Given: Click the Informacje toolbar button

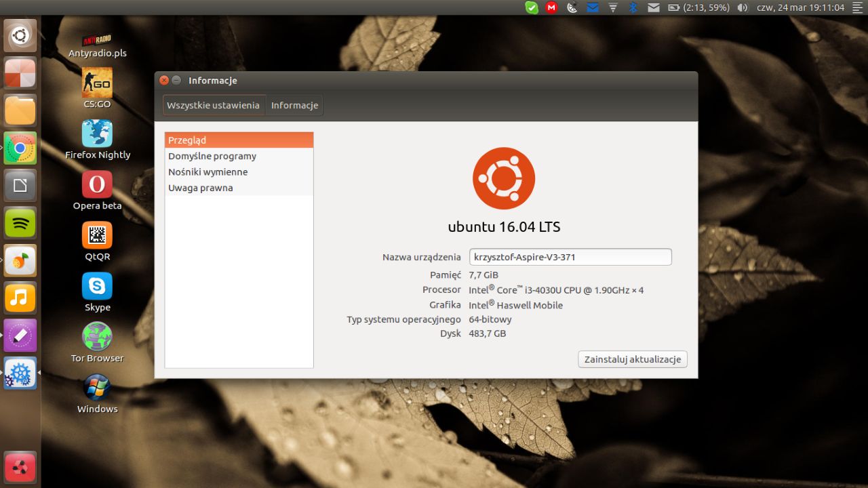Looking at the screenshot, I should click(294, 105).
